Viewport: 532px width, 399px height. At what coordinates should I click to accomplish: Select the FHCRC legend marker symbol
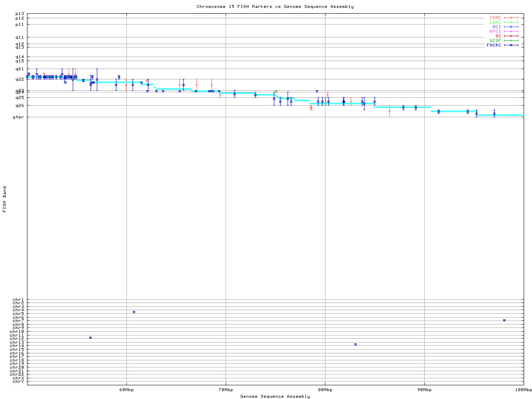[511, 45]
